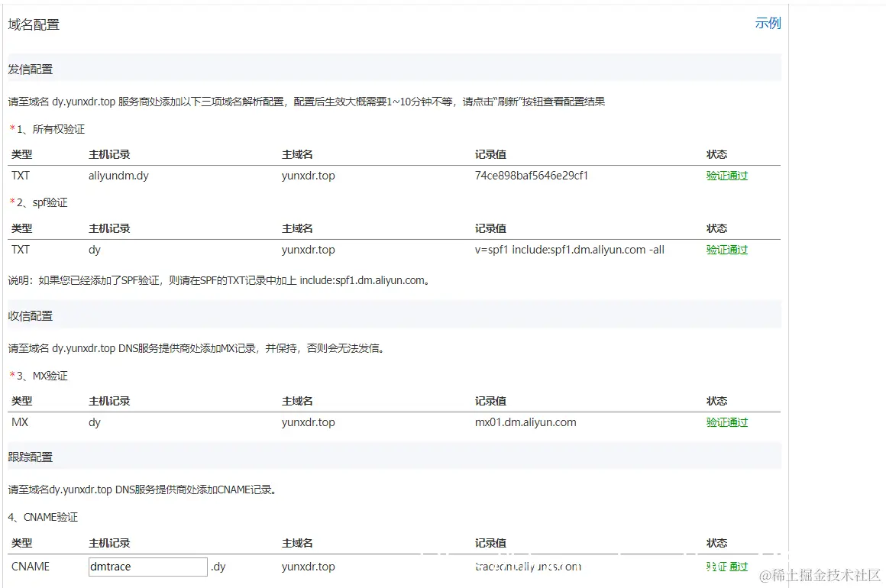886x588 pixels.
Task: Click host record aliyundm.dy
Action: coord(118,176)
